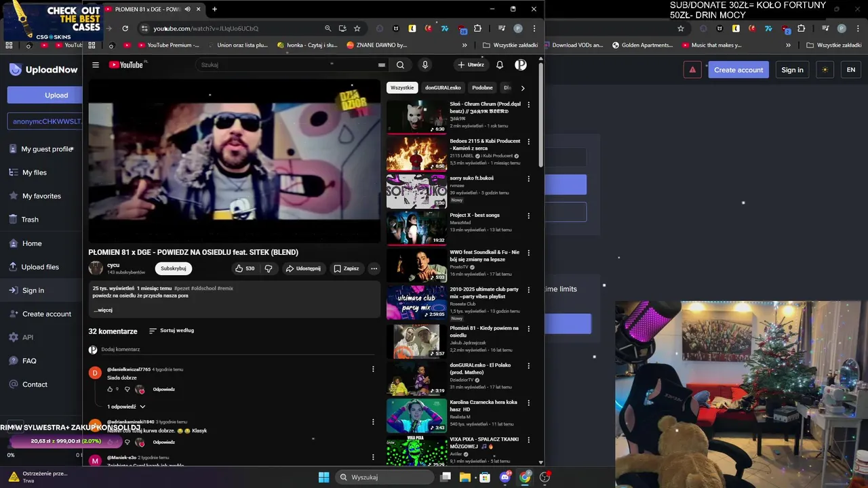868x488 pixels.
Task: Open Sortuj według sort menu
Action: pyautogui.click(x=172, y=331)
